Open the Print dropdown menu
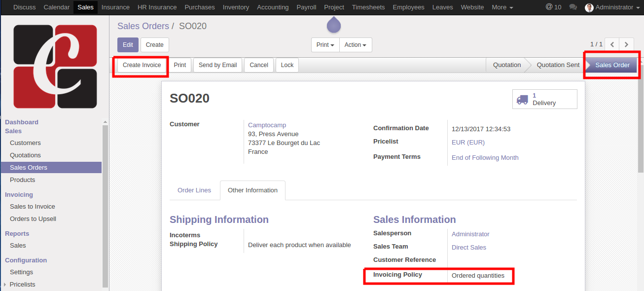644x291 pixels. click(325, 45)
